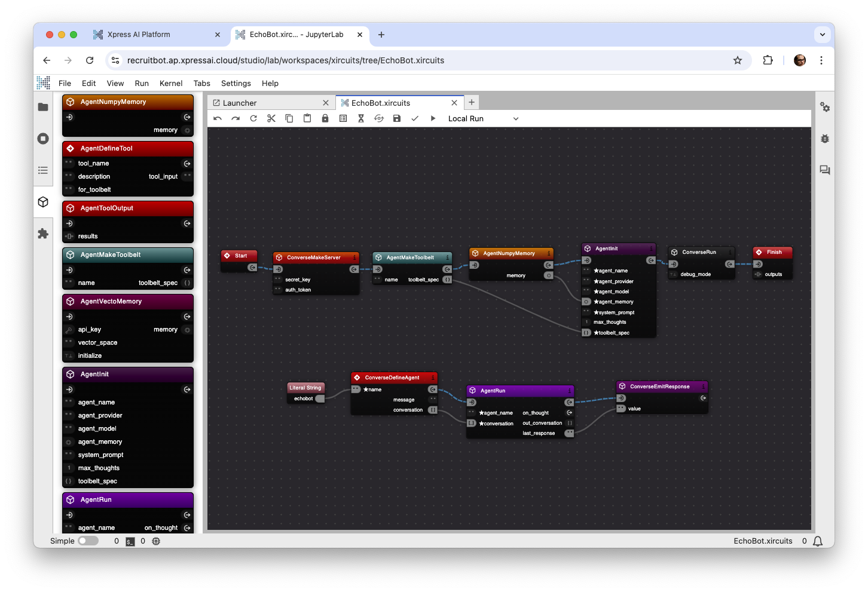Click the kernel status icon in status bar
This screenshot has height=592, width=868.
click(156, 541)
